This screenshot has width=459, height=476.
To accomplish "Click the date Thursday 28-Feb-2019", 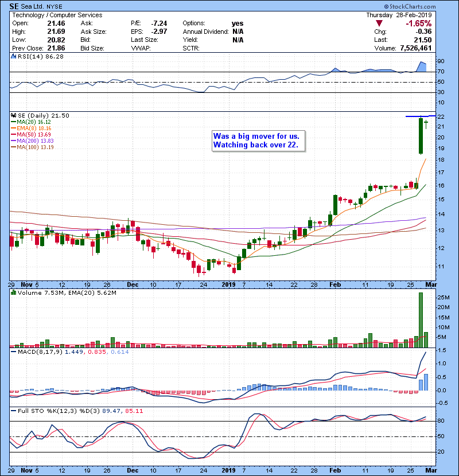I will tap(399, 15).
